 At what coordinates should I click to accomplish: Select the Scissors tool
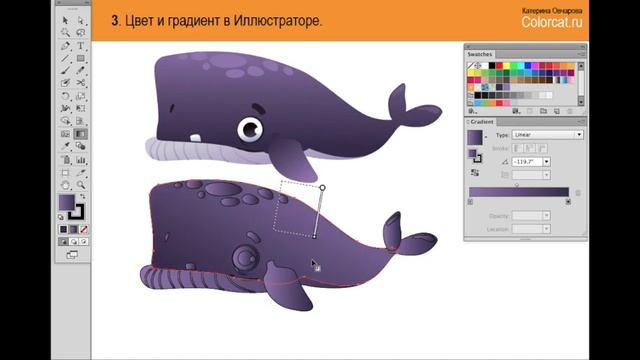pyautogui.click(x=81, y=83)
